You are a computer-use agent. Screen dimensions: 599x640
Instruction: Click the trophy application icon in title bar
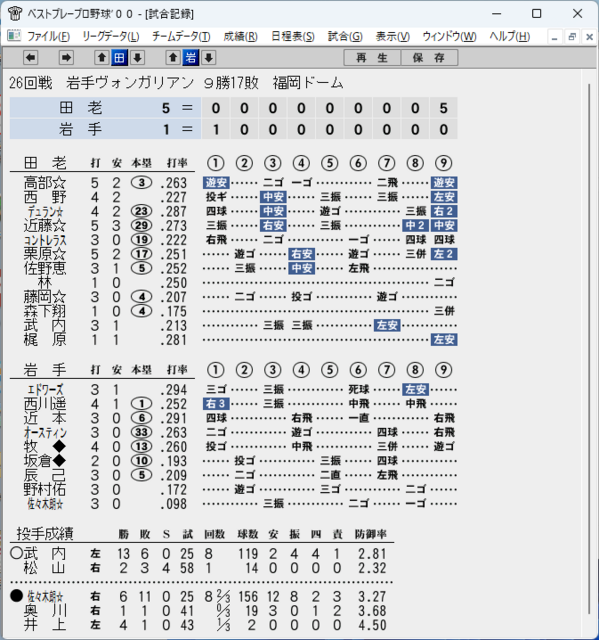(x=15, y=13)
